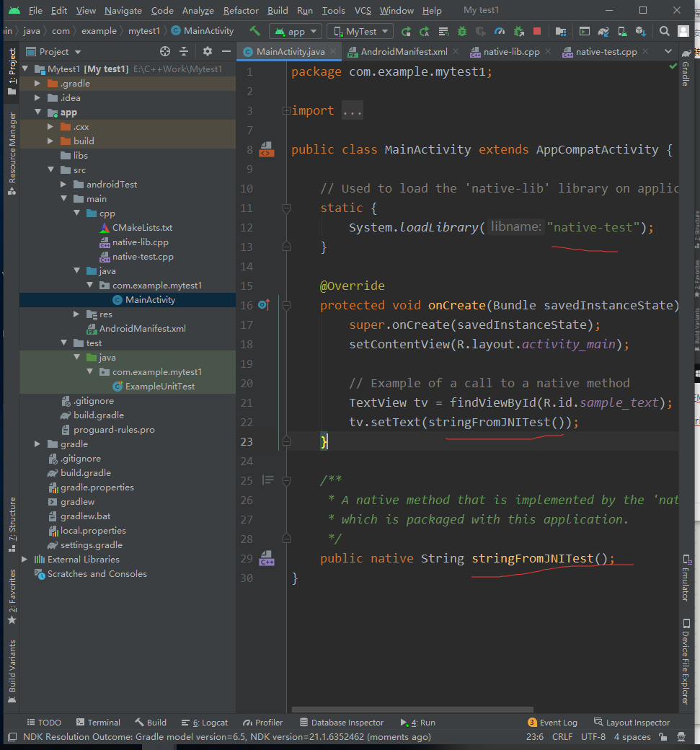Open the AVD Manager device icon

pyautogui.click(x=621, y=31)
